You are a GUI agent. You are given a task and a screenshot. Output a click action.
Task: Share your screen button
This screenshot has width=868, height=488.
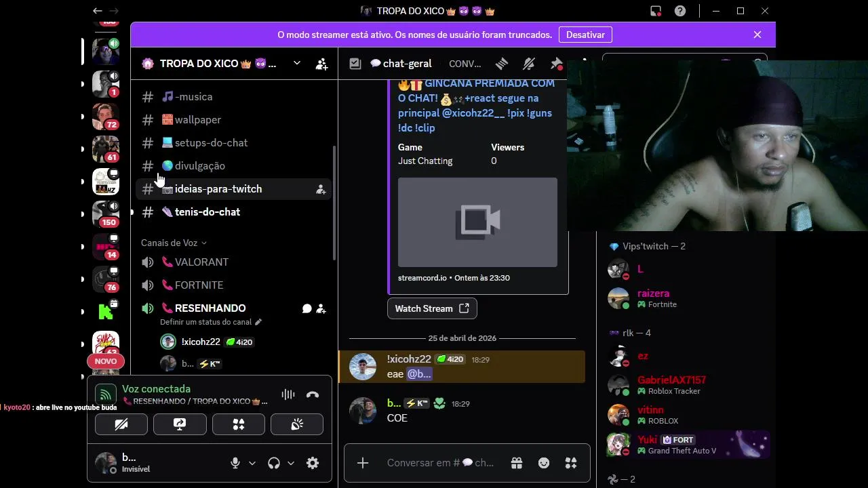(x=180, y=424)
